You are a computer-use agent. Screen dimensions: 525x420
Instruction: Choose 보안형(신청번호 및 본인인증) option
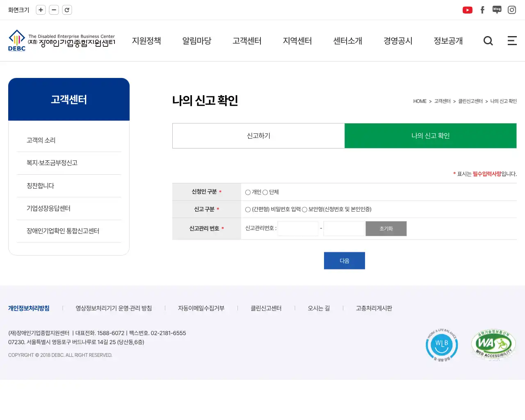pos(304,210)
